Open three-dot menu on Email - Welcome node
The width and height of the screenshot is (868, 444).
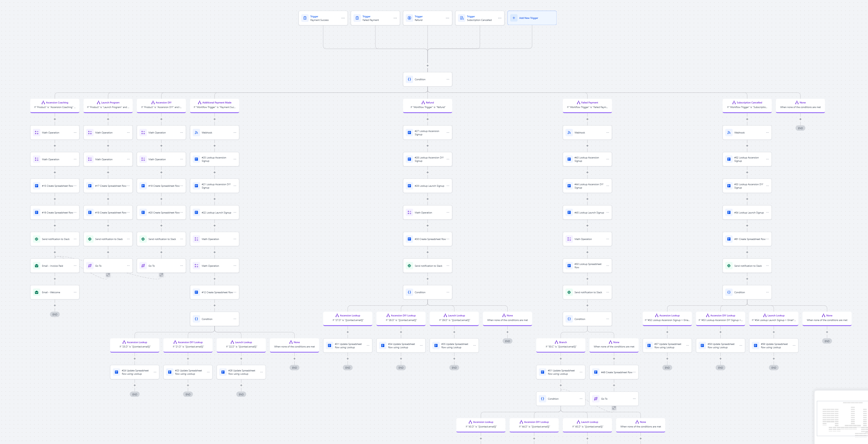(75, 292)
